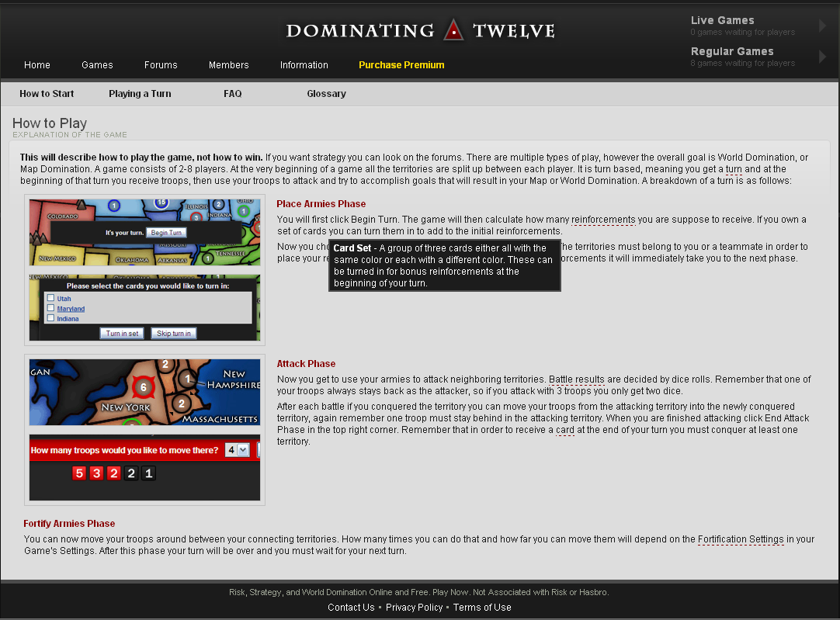The height and width of the screenshot is (620, 840).
Task: Click the black die showing 1
Action: click(149, 473)
